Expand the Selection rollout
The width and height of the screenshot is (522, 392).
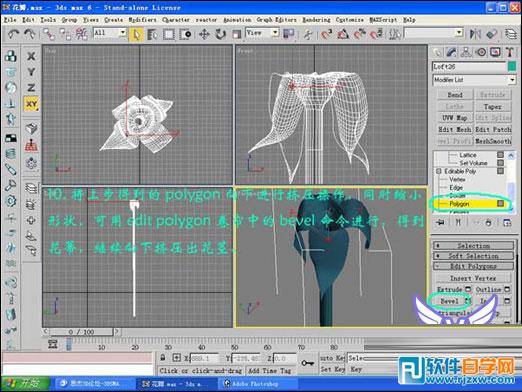[473, 246]
